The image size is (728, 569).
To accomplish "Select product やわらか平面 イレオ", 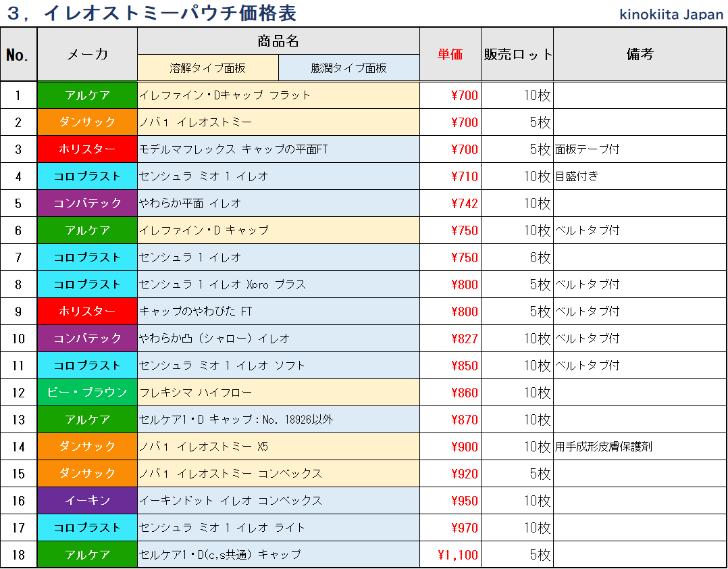I will click(278, 203).
